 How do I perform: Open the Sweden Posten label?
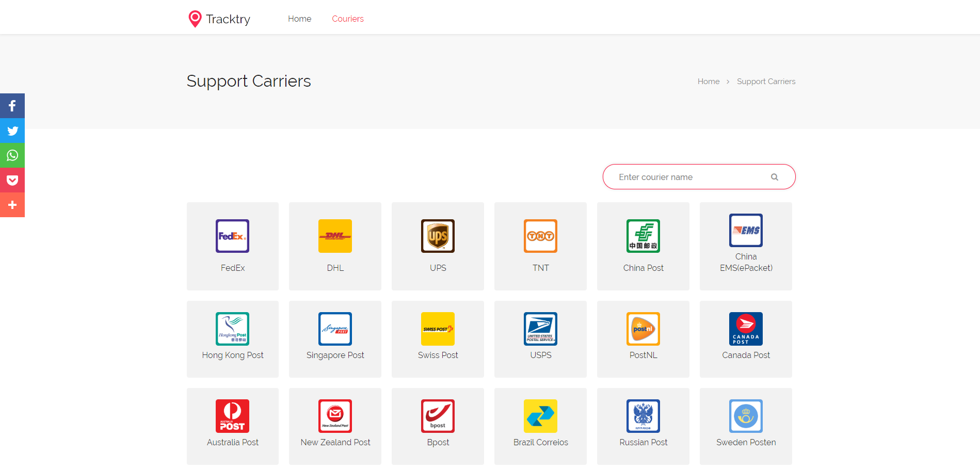746,442
